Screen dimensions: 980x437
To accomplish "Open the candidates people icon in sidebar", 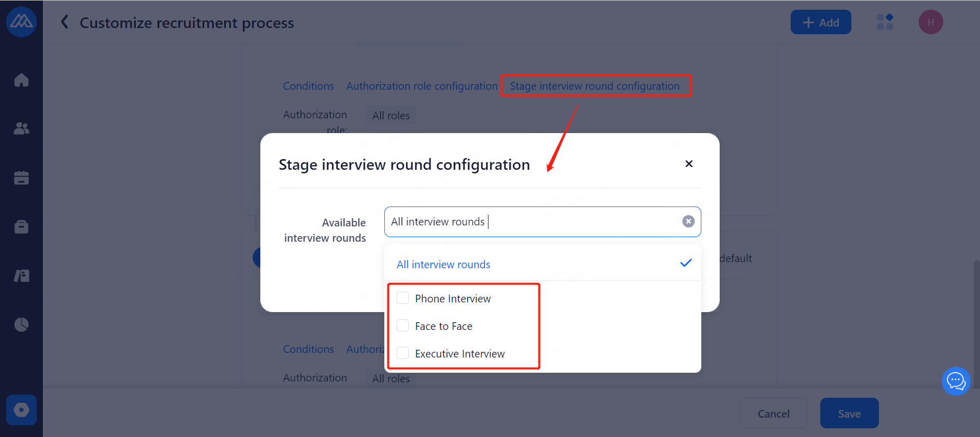I will pyautogui.click(x=21, y=128).
